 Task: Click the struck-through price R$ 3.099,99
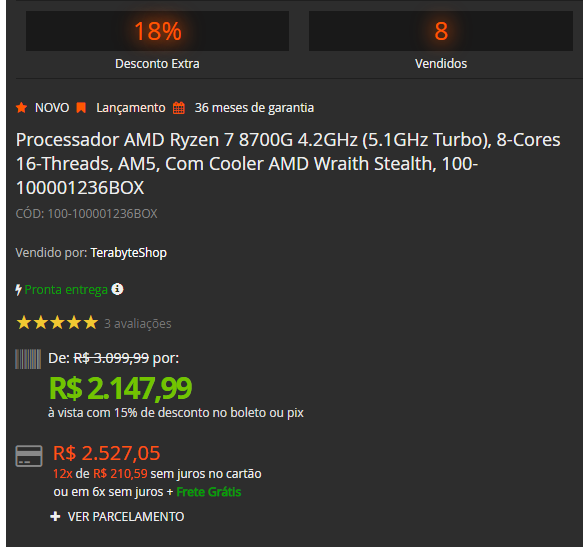111,358
